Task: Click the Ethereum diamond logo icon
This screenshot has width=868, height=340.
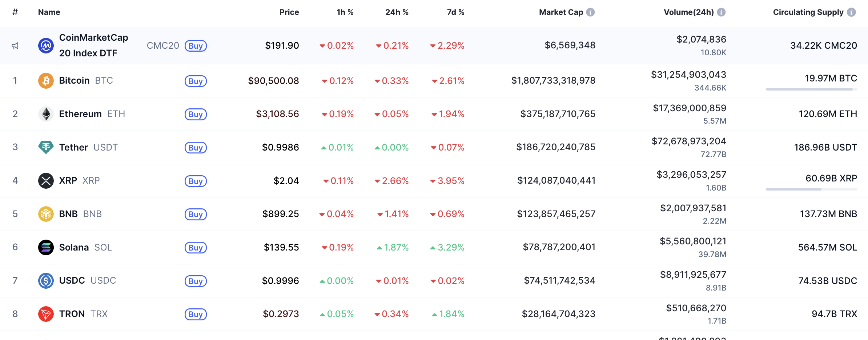Action: (x=46, y=114)
